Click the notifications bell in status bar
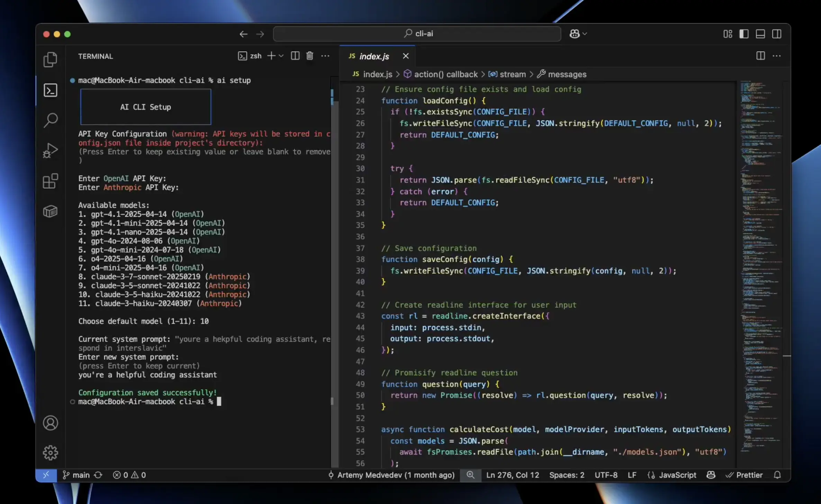Screen dimensions: 821x504 (777, 475)
